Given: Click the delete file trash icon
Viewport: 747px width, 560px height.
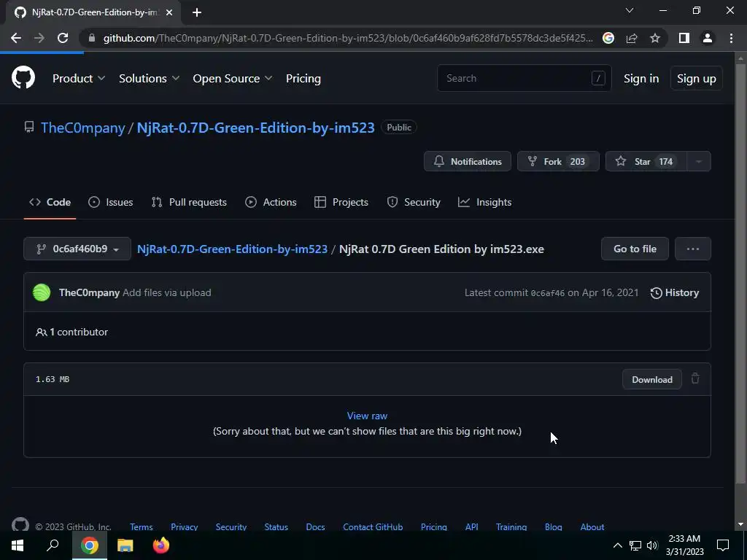Looking at the screenshot, I should pyautogui.click(x=695, y=378).
